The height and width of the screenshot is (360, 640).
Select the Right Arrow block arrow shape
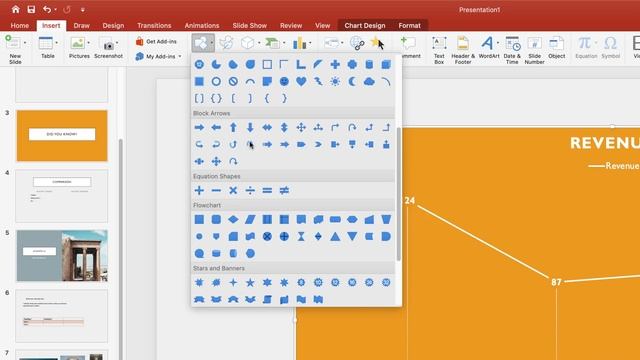pyautogui.click(x=199, y=127)
